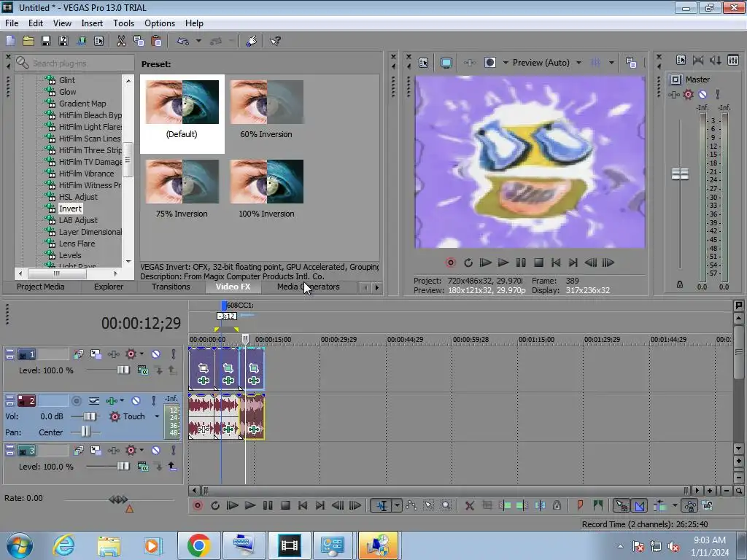Switch to Explorer tab

click(109, 287)
